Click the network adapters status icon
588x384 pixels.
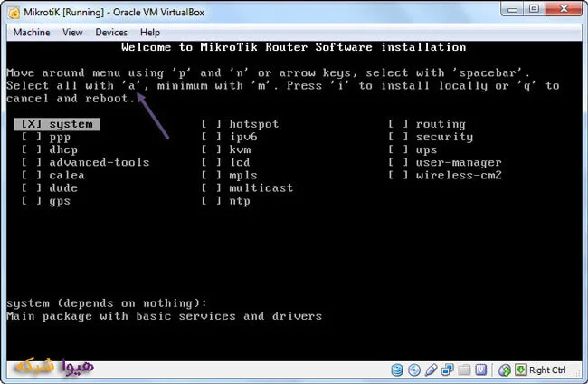[x=448, y=370]
